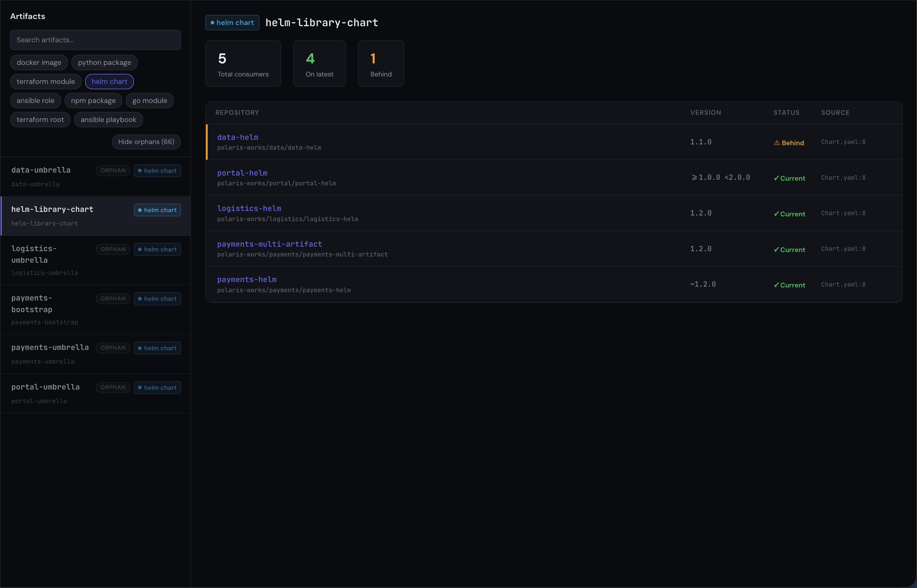Click the Current check status on portal-helm
The height and width of the screenshot is (588, 917).
pos(789,178)
